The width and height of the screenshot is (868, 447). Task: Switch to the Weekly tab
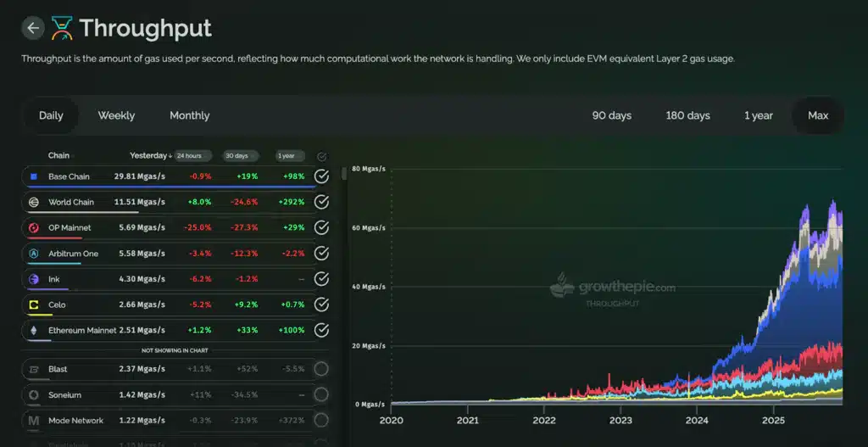pyautogui.click(x=116, y=115)
